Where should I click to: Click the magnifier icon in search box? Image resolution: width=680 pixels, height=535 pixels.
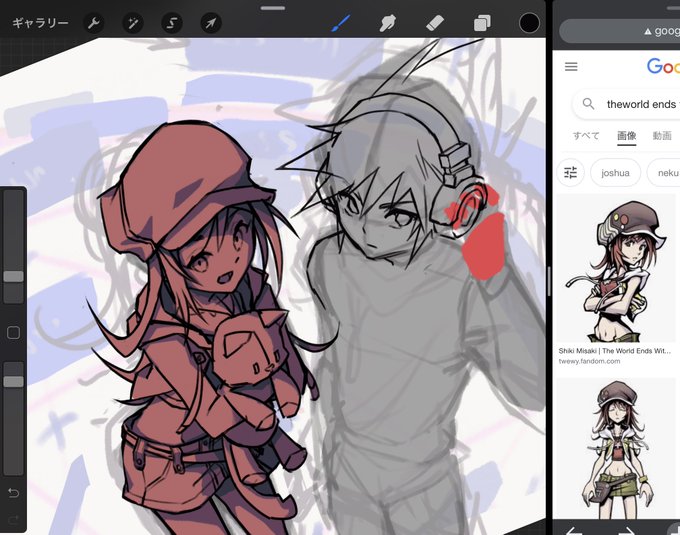588,104
